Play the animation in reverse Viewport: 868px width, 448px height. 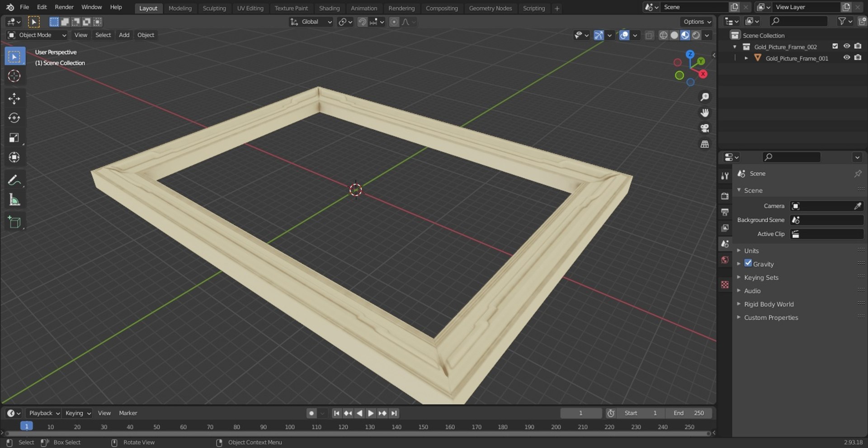pos(359,413)
